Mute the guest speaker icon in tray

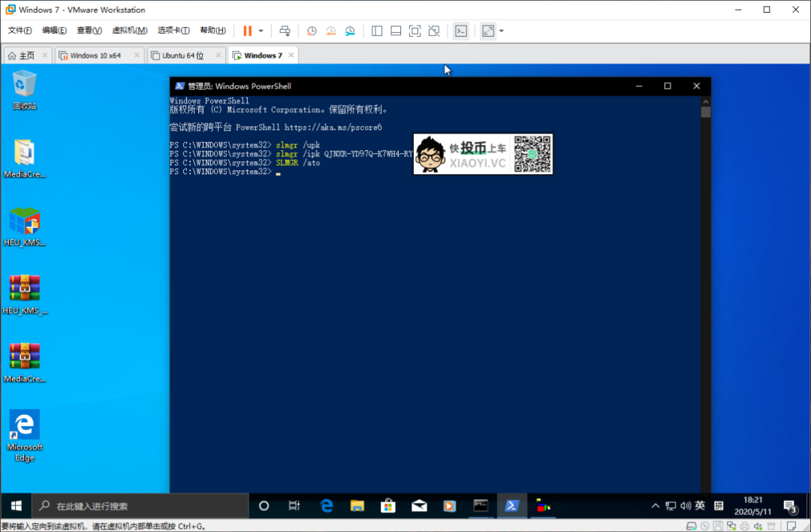click(x=686, y=506)
